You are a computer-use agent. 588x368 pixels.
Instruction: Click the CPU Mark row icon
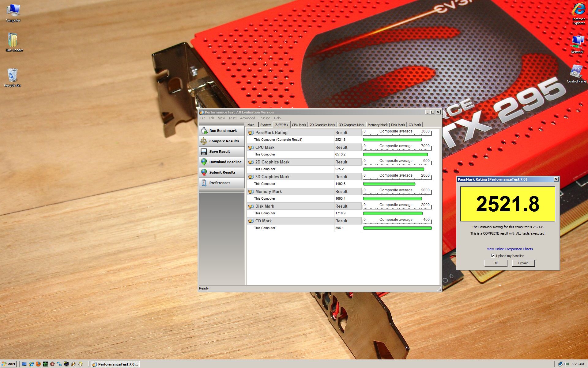[251, 148]
